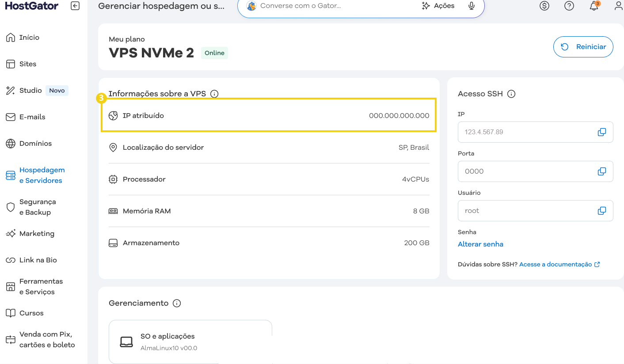Click the Gerenciamento info icon

click(x=177, y=303)
